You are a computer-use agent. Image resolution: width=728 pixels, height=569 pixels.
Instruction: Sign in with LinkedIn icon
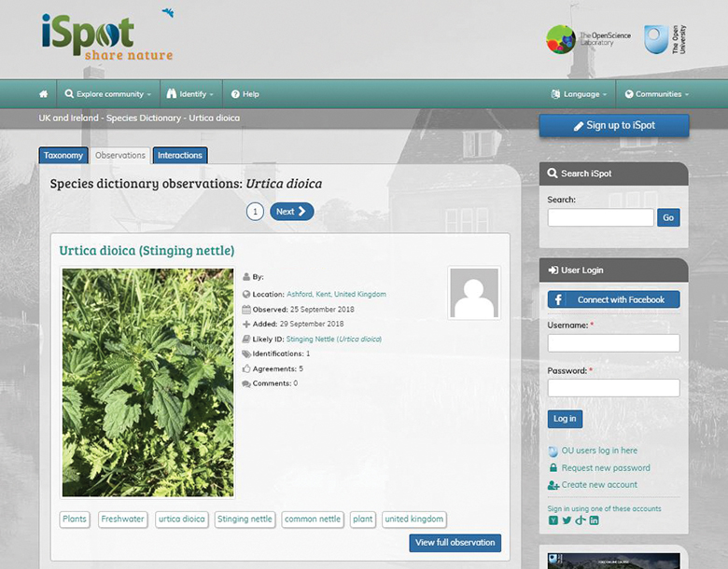tap(595, 520)
